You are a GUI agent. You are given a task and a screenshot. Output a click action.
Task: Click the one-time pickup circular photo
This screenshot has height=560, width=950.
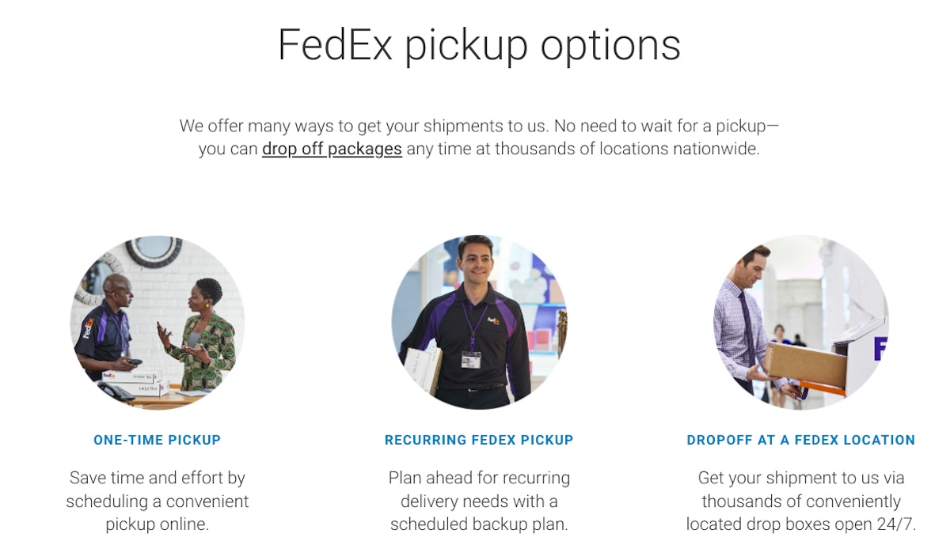158,322
